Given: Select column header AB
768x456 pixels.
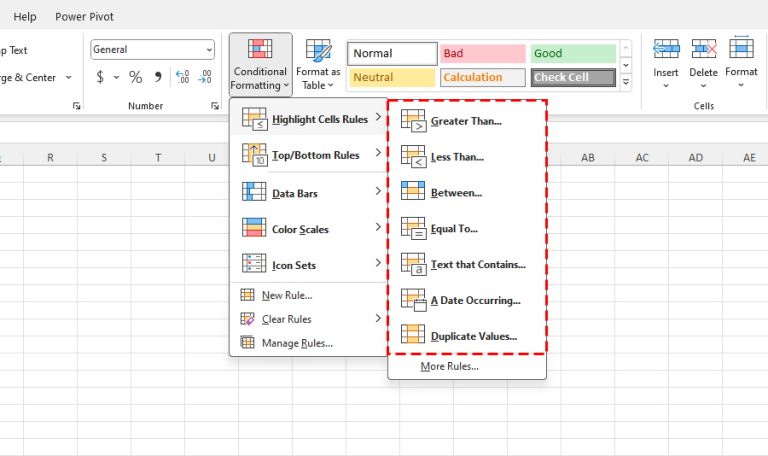Looking at the screenshot, I should (x=589, y=157).
